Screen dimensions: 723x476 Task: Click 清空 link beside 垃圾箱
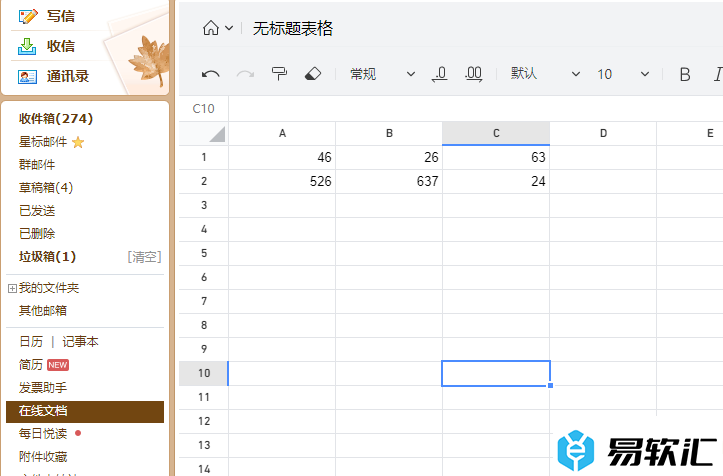point(144,257)
